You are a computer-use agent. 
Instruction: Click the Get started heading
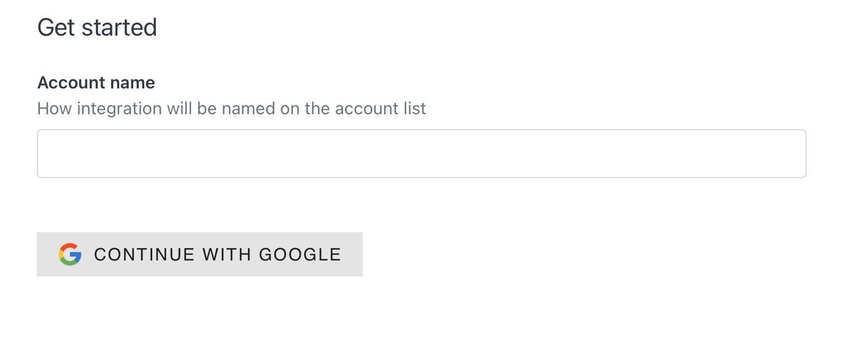97,28
